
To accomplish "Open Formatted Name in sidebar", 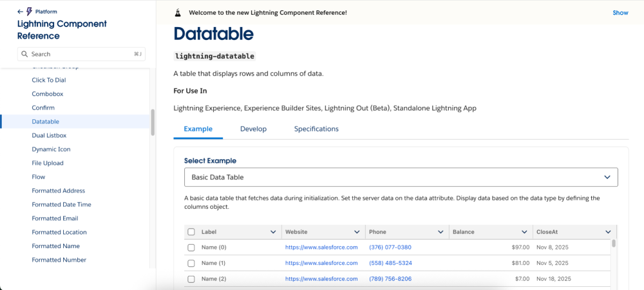I will pyautogui.click(x=56, y=246).
